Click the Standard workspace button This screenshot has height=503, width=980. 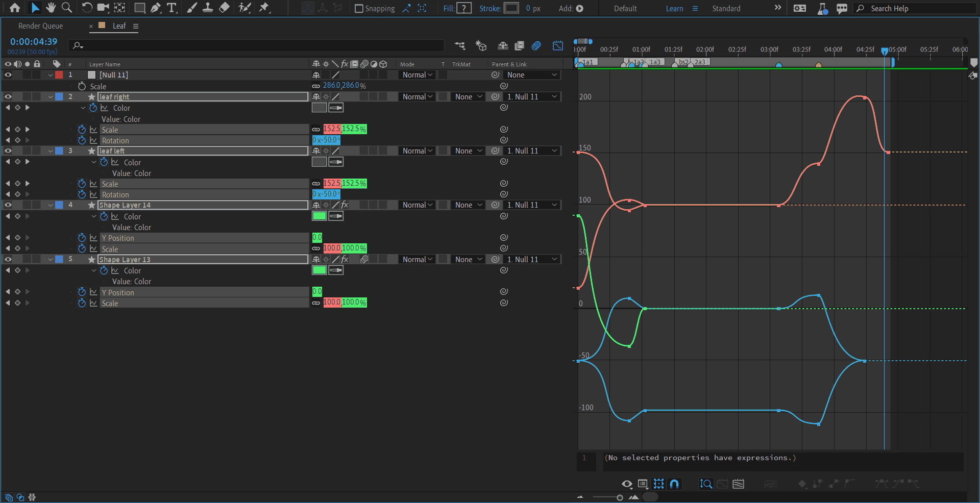[x=726, y=9]
